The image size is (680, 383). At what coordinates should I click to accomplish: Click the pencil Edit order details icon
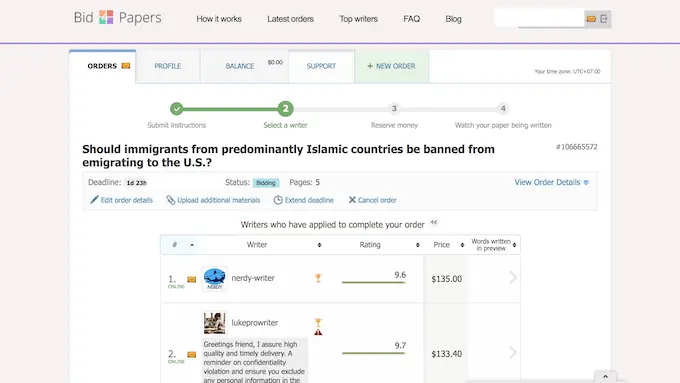[94, 200]
